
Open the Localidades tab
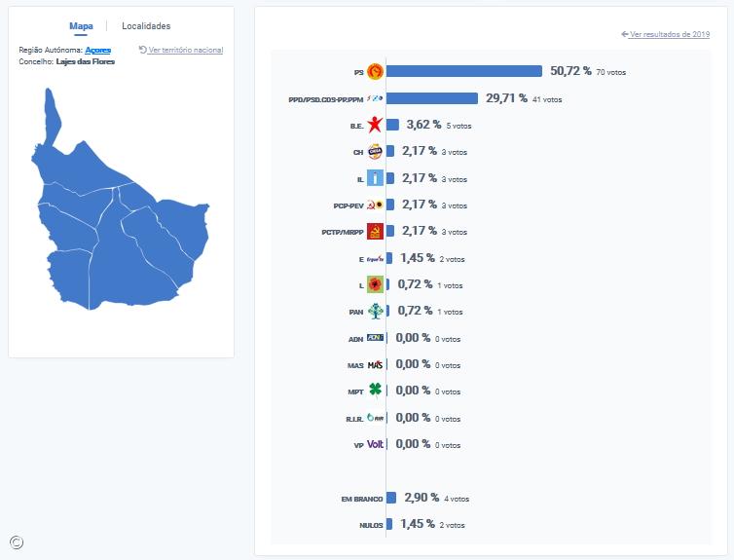[x=146, y=26]
